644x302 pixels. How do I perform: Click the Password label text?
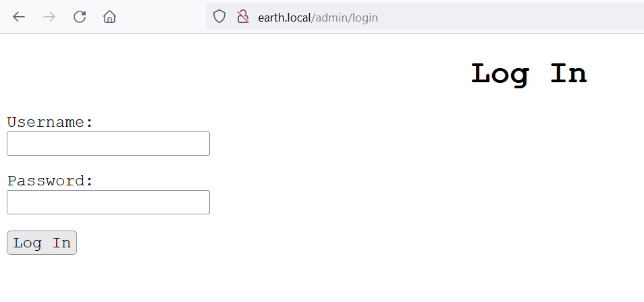50,181
